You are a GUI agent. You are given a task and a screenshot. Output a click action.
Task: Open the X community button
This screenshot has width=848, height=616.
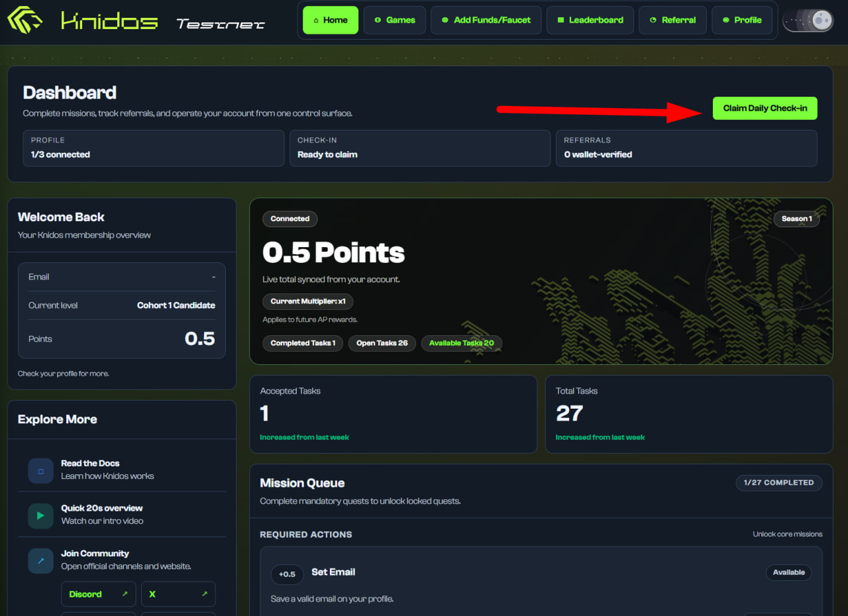pos(178,594)
